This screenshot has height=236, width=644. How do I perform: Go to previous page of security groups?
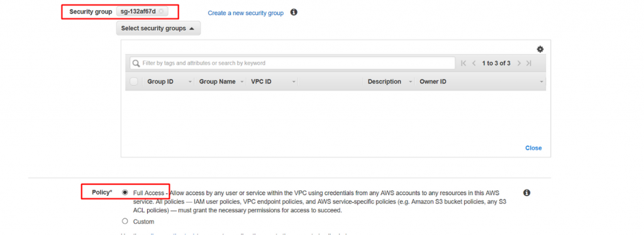point(474,64)
